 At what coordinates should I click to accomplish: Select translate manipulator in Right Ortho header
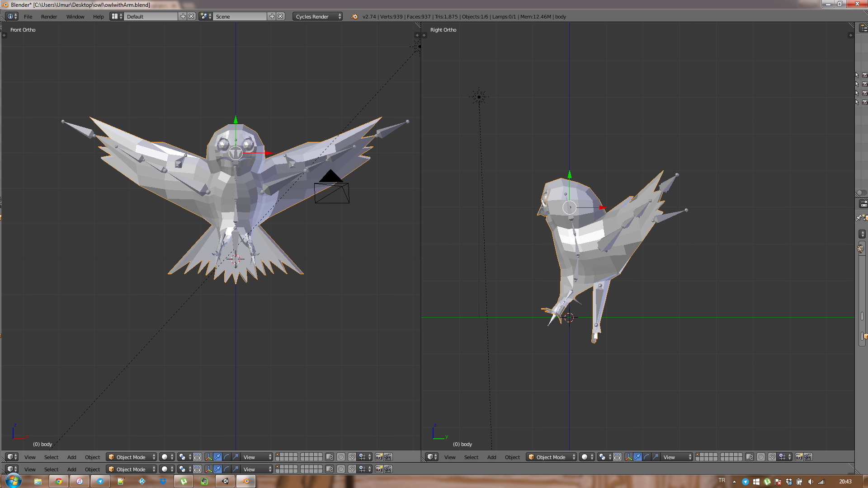coord(637,457)
